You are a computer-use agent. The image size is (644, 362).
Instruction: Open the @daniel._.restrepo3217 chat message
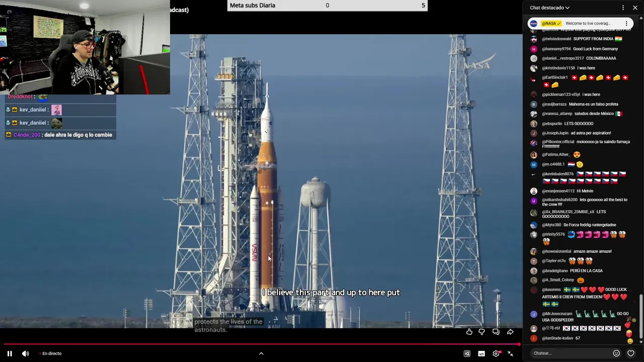pyautogui.click(x=579, y=58)
